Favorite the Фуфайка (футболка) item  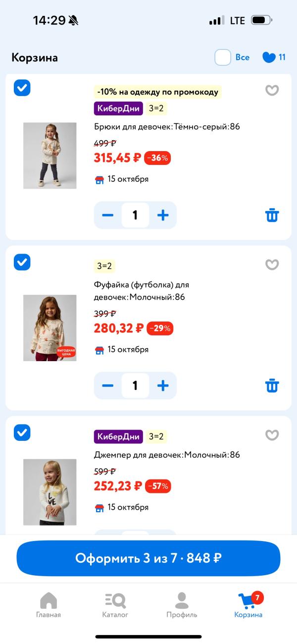pyautogui.click(x=272, y=265)
